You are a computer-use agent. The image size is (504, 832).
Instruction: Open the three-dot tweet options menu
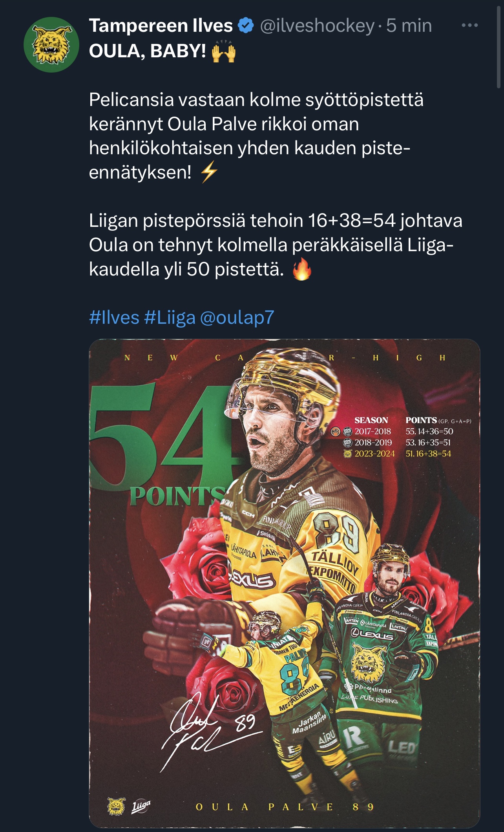[469, 26]
